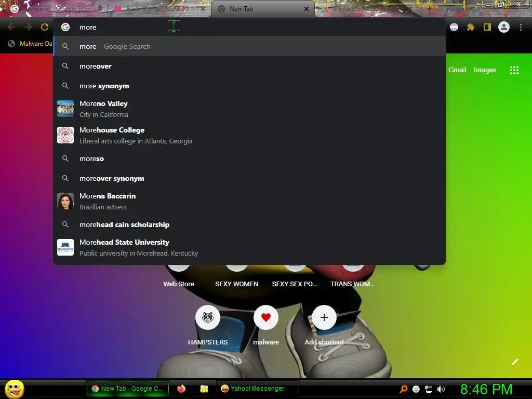The height and width of the screenshot is (399, 532).
Task: Launch Firefox from the taskbar
Action: click(x=181, y=389)
